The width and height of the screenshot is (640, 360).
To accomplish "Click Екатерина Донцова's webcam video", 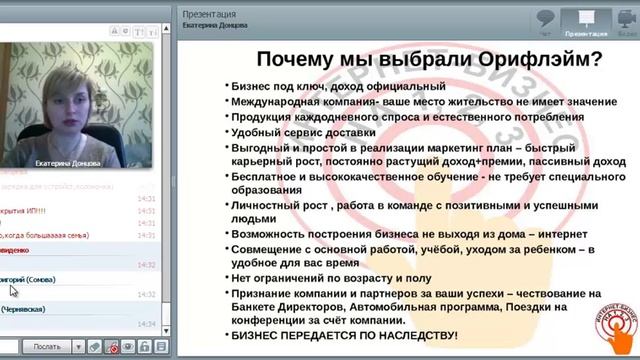I will [76, 105].
